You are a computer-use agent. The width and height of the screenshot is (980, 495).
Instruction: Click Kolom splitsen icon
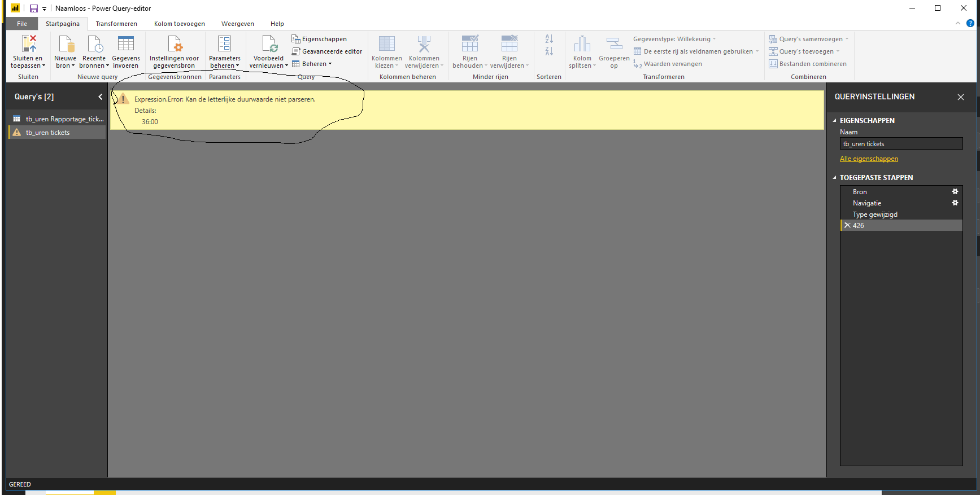tap(582, 43)
